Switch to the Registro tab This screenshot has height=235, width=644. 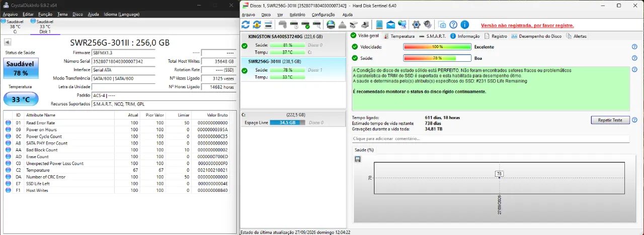pos(496,36)
